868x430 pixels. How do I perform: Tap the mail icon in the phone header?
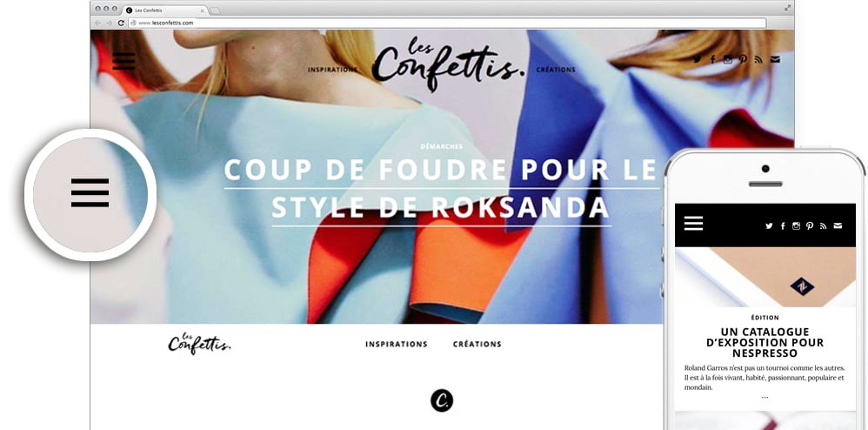point(838,225)
